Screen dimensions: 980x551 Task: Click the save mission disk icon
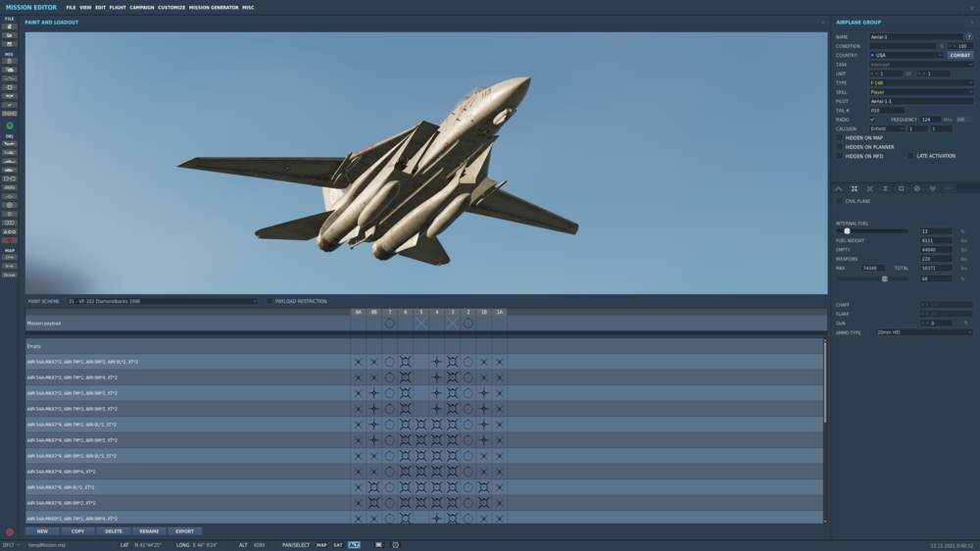(x=10, y=44)
